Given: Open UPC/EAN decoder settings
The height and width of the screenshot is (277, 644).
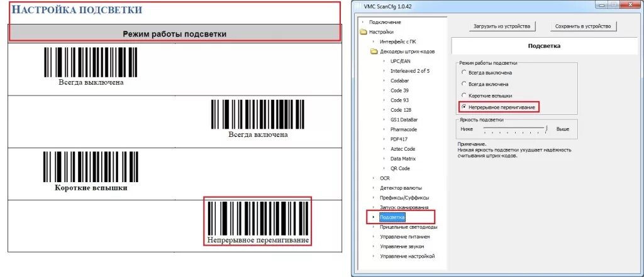Looking at the screenshot, I should (401, 61).
